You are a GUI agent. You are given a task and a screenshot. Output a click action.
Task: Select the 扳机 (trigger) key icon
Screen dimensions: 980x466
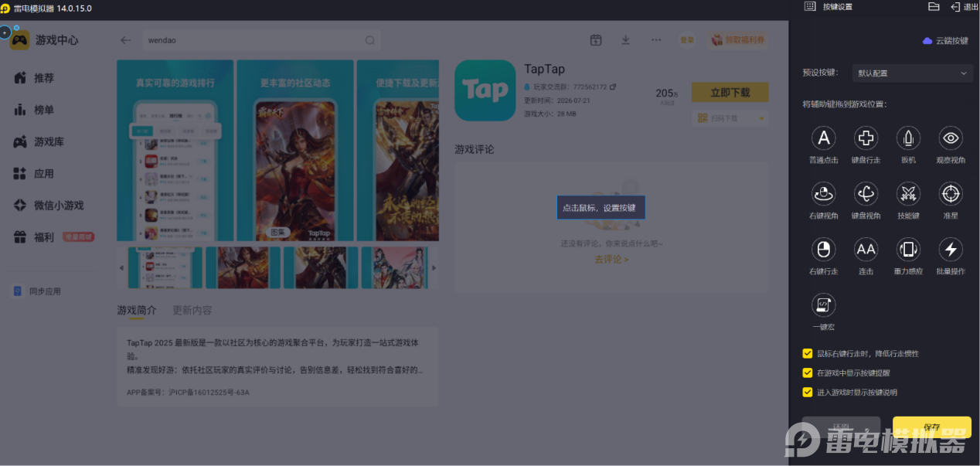pos(908,138)
